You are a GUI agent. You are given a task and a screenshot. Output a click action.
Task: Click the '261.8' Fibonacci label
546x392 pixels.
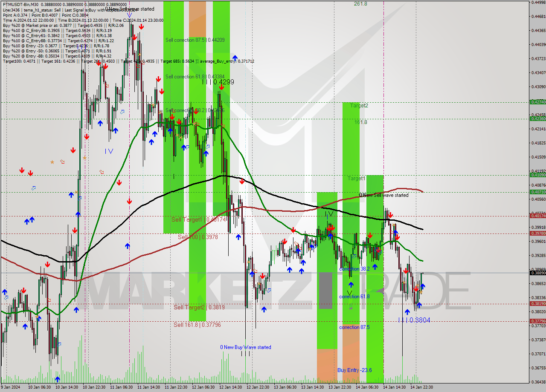click(360, 3)
